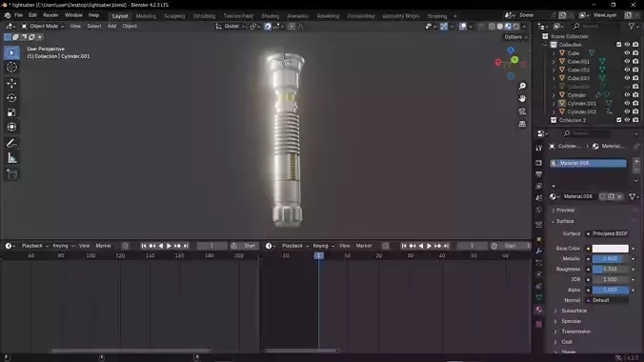Click the viewport zoom magnifier icon
This screenshot has width=644, height=362.
coord(522,86)
